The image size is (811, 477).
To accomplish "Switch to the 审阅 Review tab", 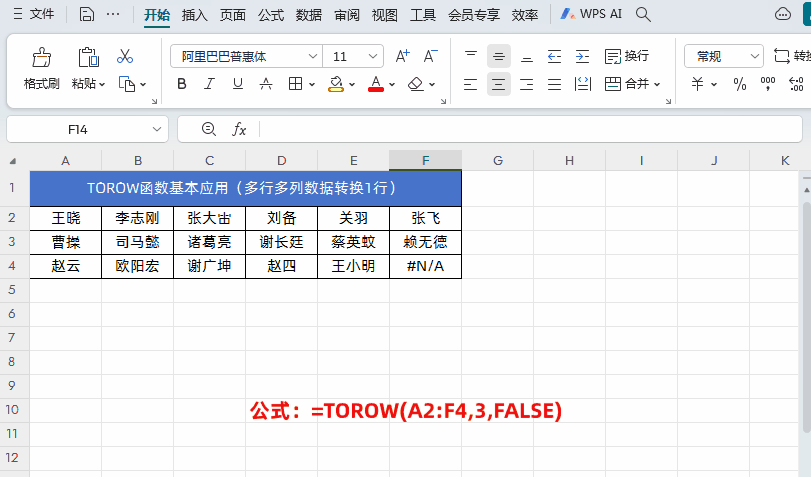I will tap(347, 15).
